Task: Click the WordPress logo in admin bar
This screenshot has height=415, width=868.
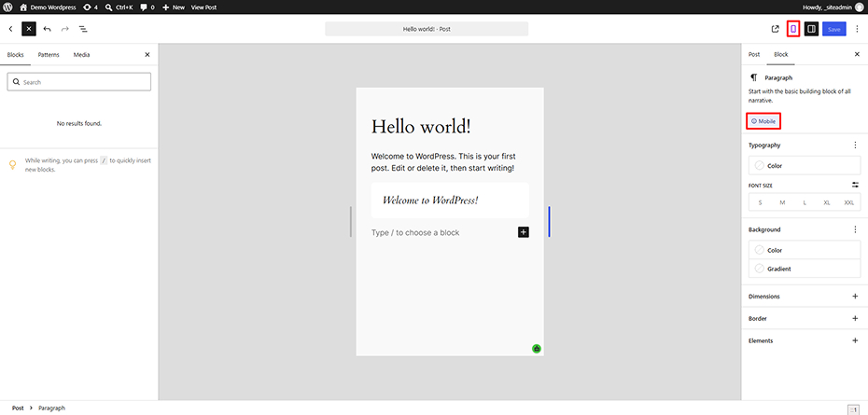Action: 8,7
